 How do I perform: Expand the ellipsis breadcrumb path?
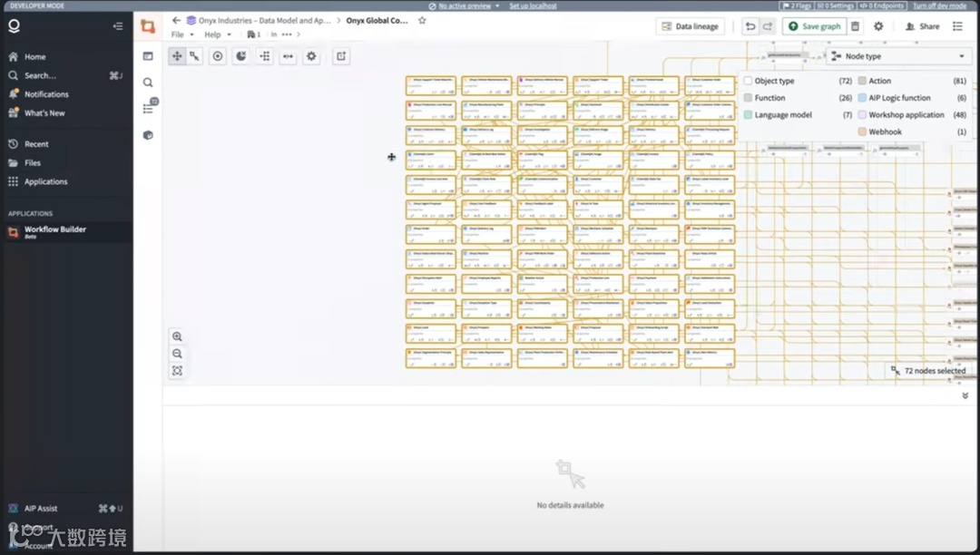click(x=287, y=34)
